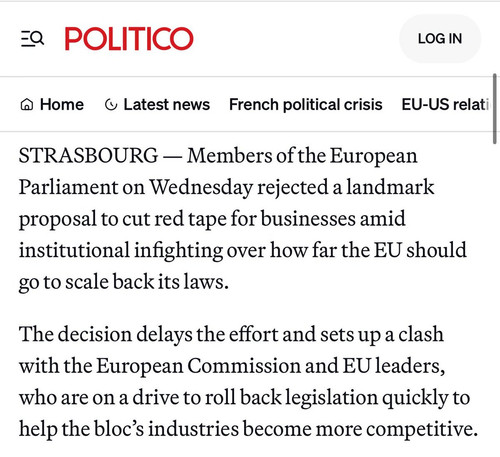Click 'scale back its laws' in the text
500x457 pixels.
pos(147,282)
